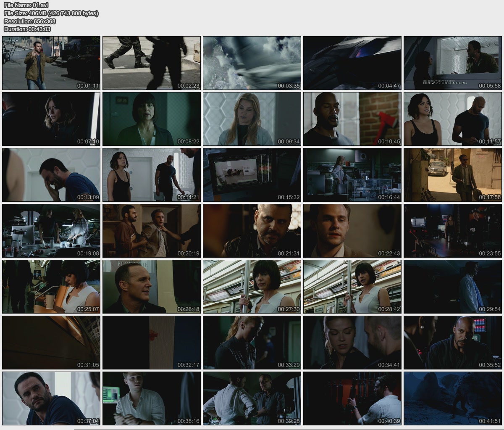This screenshot has height=430, width=504.
Task: Select the final frame at 00:41:51
Action: coord(453,398)
